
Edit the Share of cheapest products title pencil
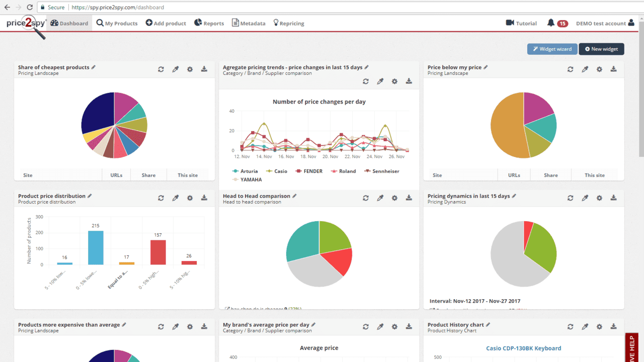pyautogui.click(x=94, y=67)
